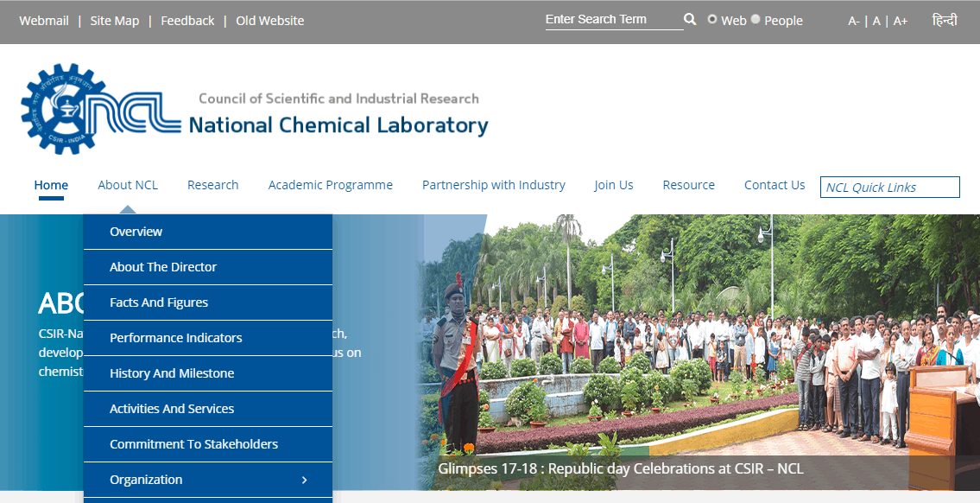Screen dimensions: 980x503
Task: Expand the Organization submenu arrow
Action: pyautogui.click(x=304, y=480)
